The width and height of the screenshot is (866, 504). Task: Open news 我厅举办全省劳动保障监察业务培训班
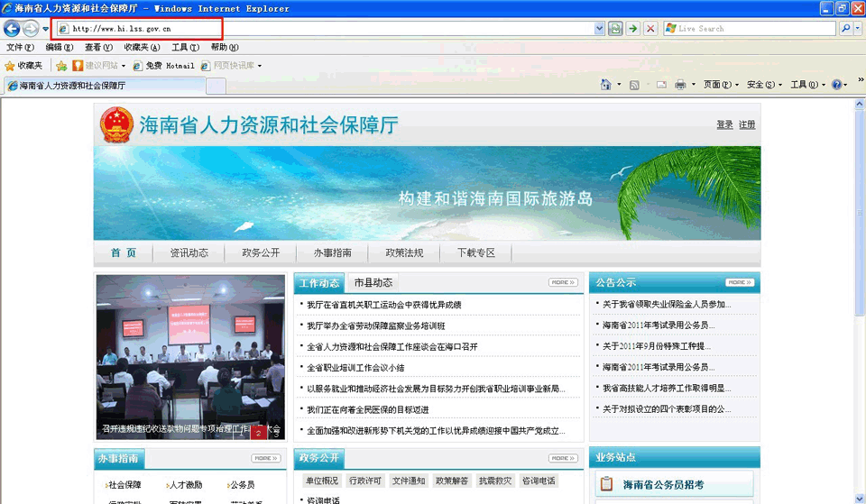tap(375, 325)
